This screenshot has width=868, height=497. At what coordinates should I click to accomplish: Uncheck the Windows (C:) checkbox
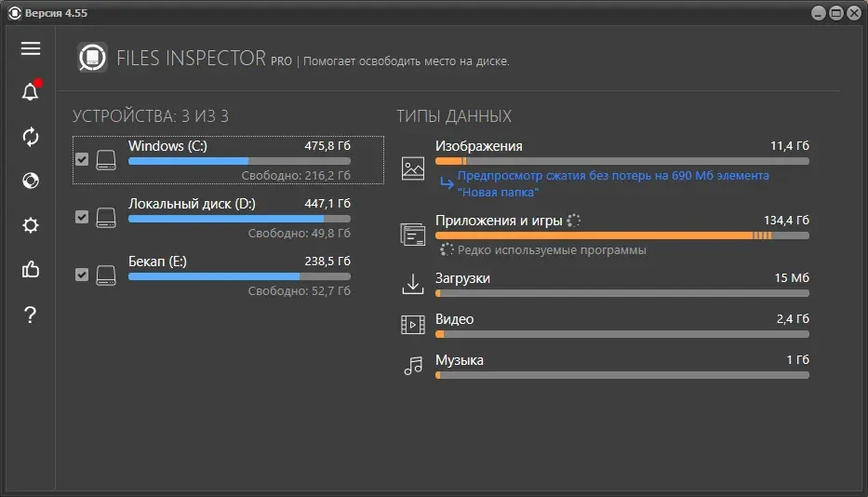point(82,159)
